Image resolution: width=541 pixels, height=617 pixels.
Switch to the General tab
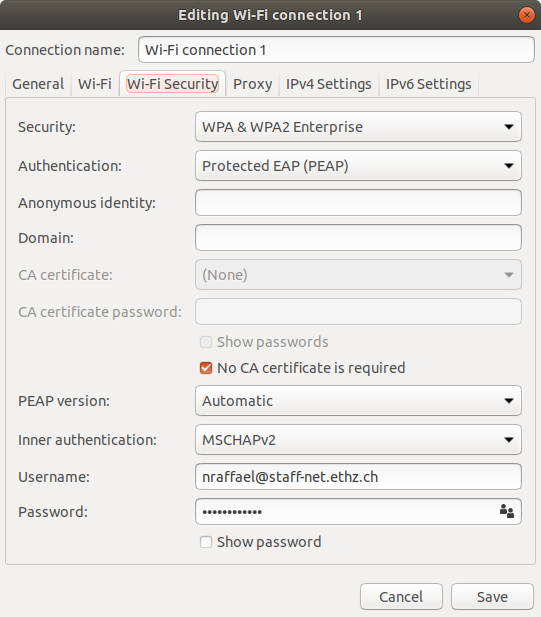[38, 84]
